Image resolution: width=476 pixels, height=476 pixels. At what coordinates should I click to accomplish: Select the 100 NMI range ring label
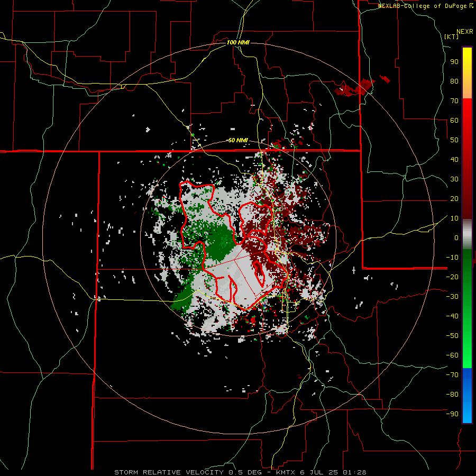[238, 42]
